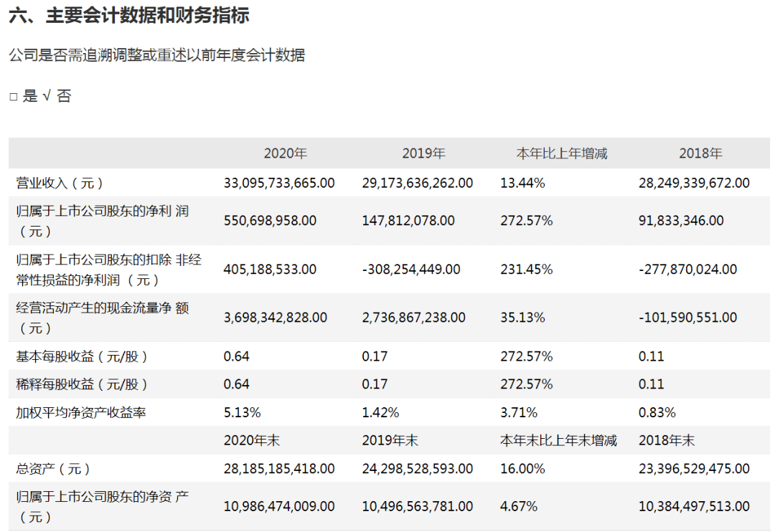Click the 2020年末 sub-header cell
Viewport: 775px width, 532px height.
[251, 440]
